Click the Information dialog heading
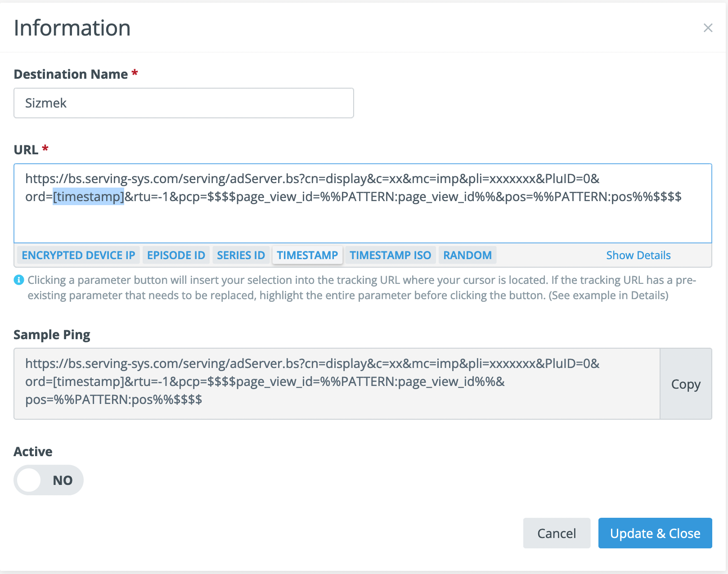 (72, 28)
